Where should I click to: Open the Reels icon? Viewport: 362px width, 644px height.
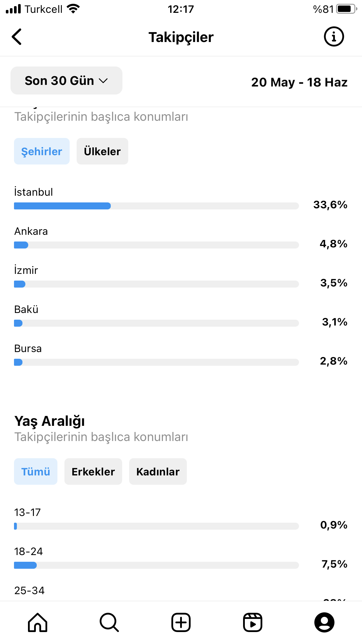pos(253,622)
